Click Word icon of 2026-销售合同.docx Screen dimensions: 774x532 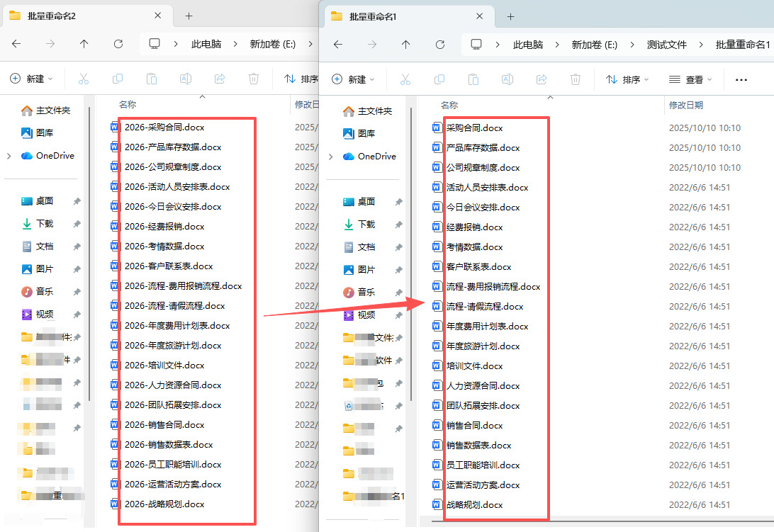tap(115, 424)
